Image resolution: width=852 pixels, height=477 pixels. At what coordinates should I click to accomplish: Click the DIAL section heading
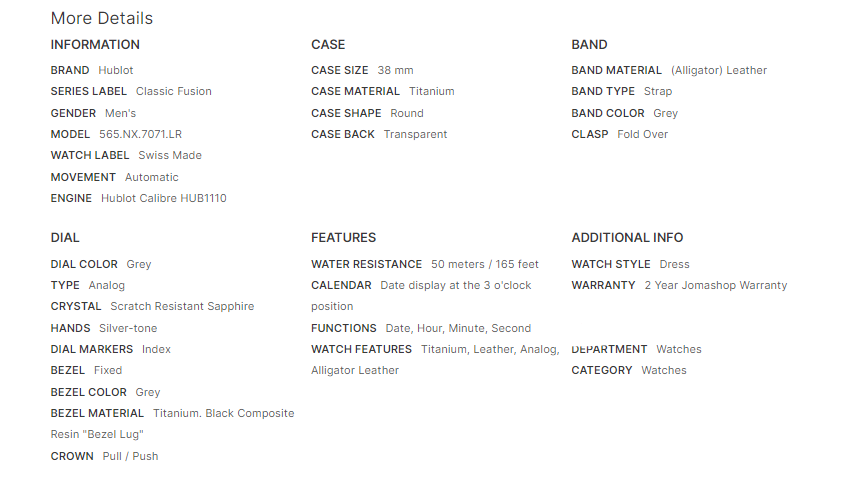point(65,238)
